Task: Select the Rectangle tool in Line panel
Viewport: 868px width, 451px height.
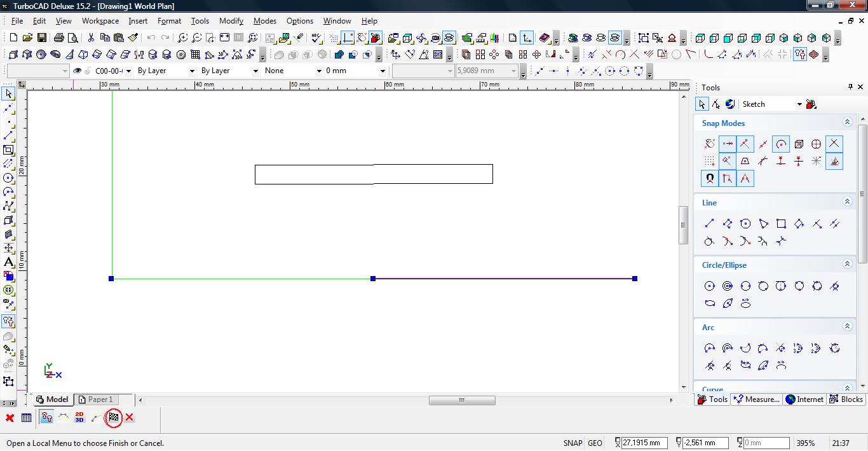Action: pos(781,223)
